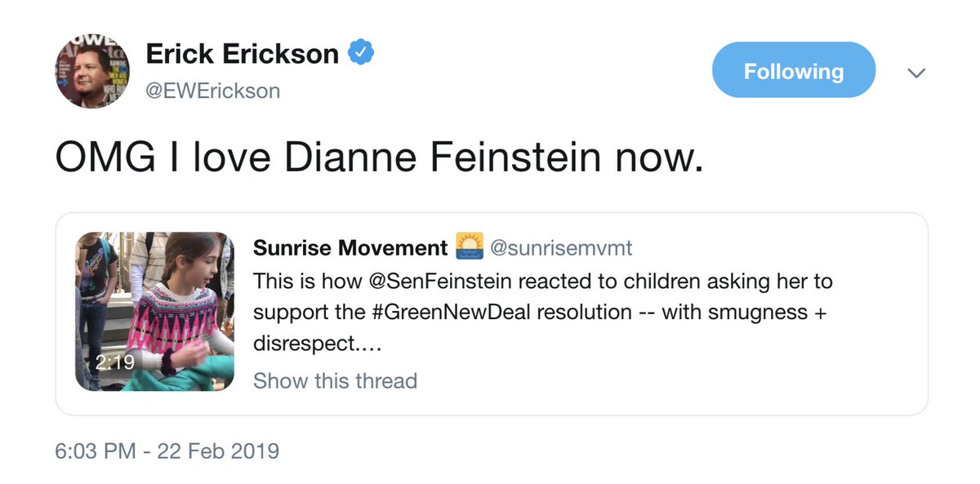980x484 pixels.
Task: Open the Sunrise Movement account name
Action: (350, 248)
